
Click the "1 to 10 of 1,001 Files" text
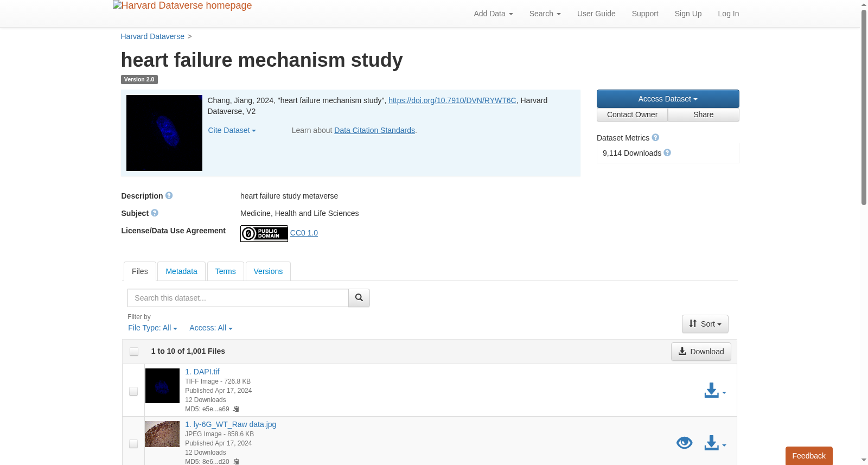[188, 351]
